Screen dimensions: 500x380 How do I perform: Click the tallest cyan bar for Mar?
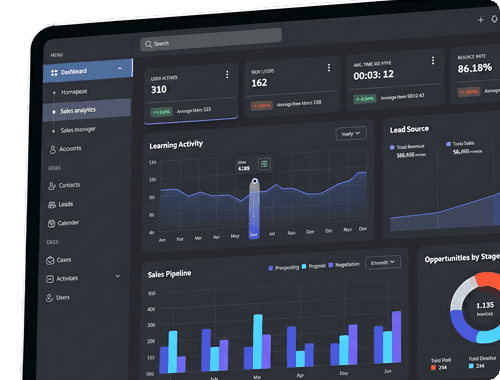tap(258, 341)
